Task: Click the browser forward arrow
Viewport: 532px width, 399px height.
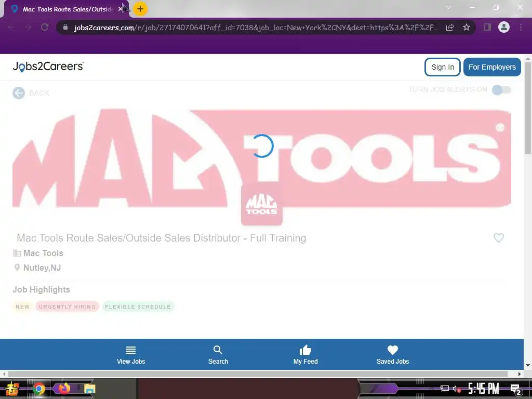Action: click(28, 27)
